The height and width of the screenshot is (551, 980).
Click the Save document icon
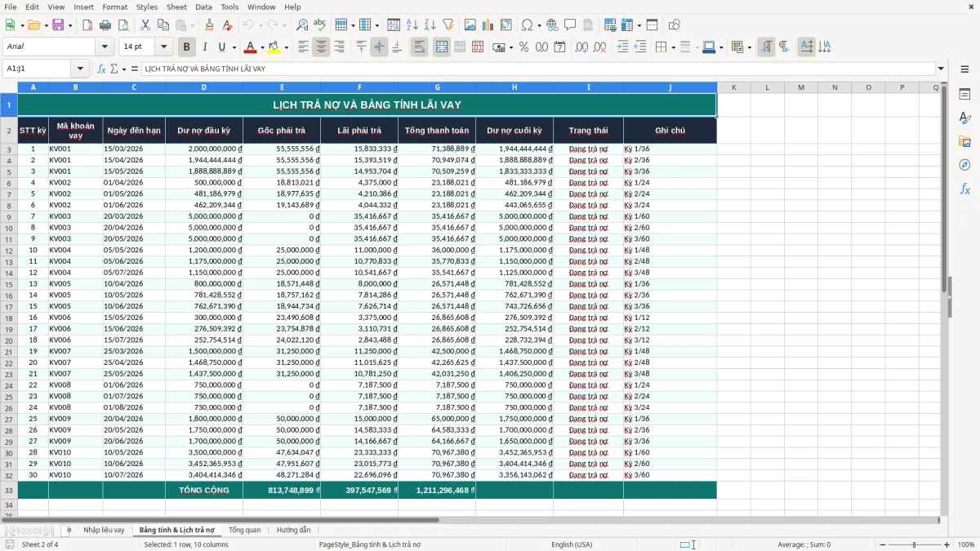[x=58, y=25]
